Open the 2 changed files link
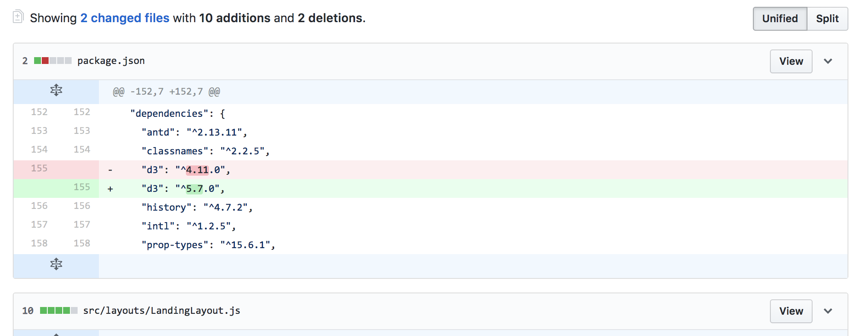Viewport: 868px width, 336px height. (124, 18)
